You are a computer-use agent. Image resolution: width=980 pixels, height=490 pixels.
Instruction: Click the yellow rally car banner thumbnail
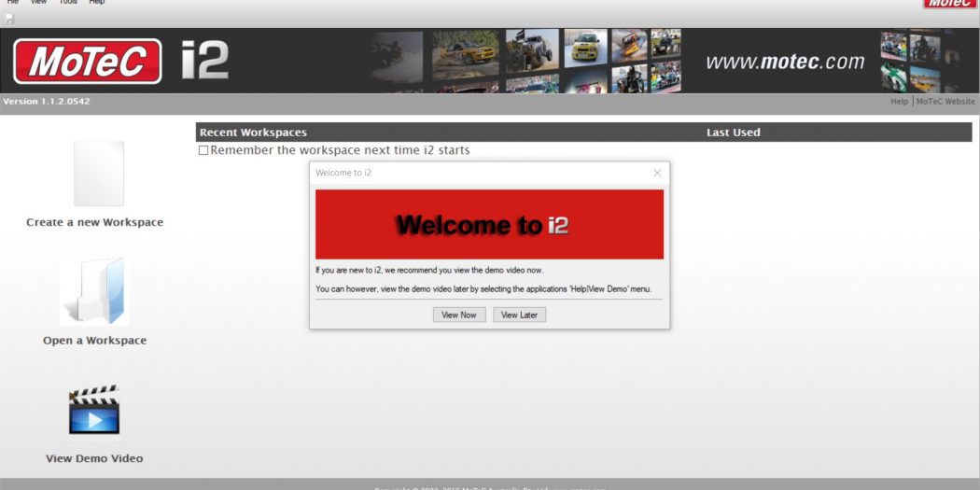click(465, 54)
